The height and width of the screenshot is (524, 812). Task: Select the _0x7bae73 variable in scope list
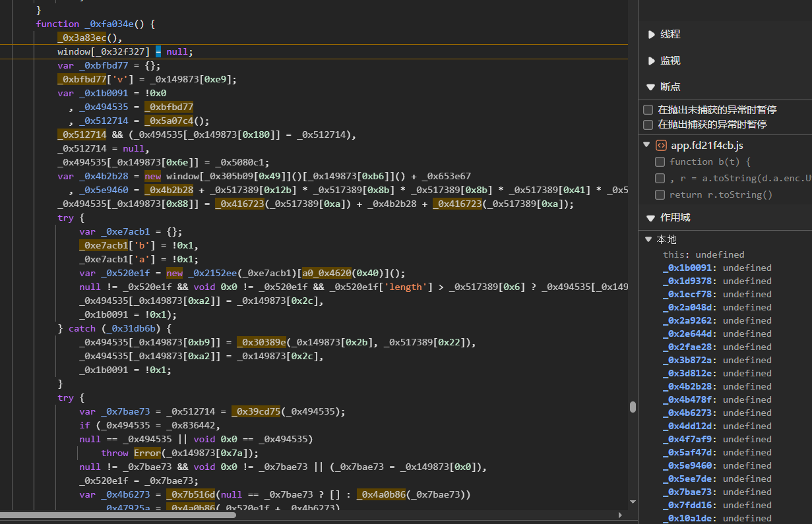pos(687,492)
